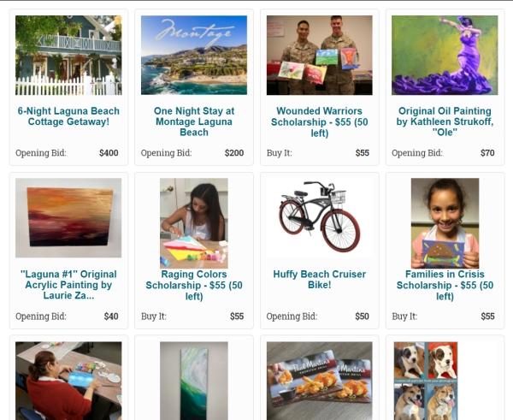The image size is (513, 420).
Task: Open the 6-Night Laguna Beach Cottage Getaway link
Action: click(68, 116)
